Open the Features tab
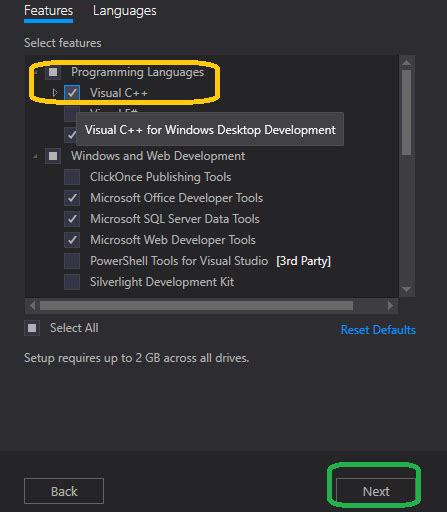 [49, 11]
